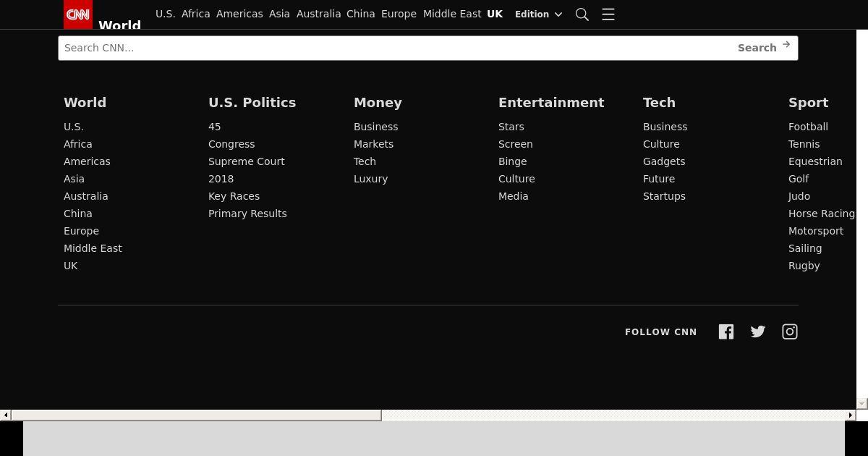Open Supreme Court under U.S. Politics
868x456 pixels.
(247, 161)
